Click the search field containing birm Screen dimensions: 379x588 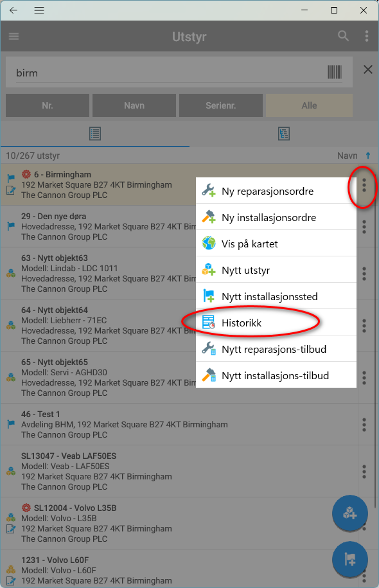169,73
